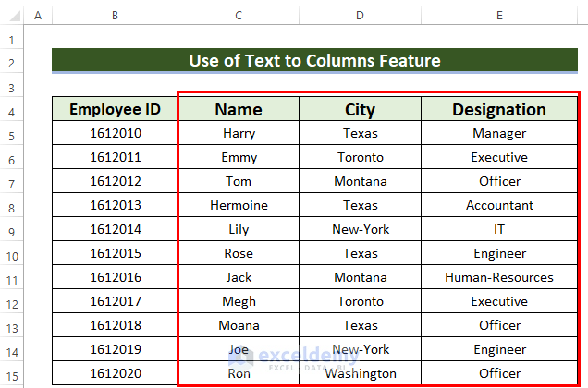Click the cell with name Hermoine
Screen dimensions: 588x388
point(239,205)
